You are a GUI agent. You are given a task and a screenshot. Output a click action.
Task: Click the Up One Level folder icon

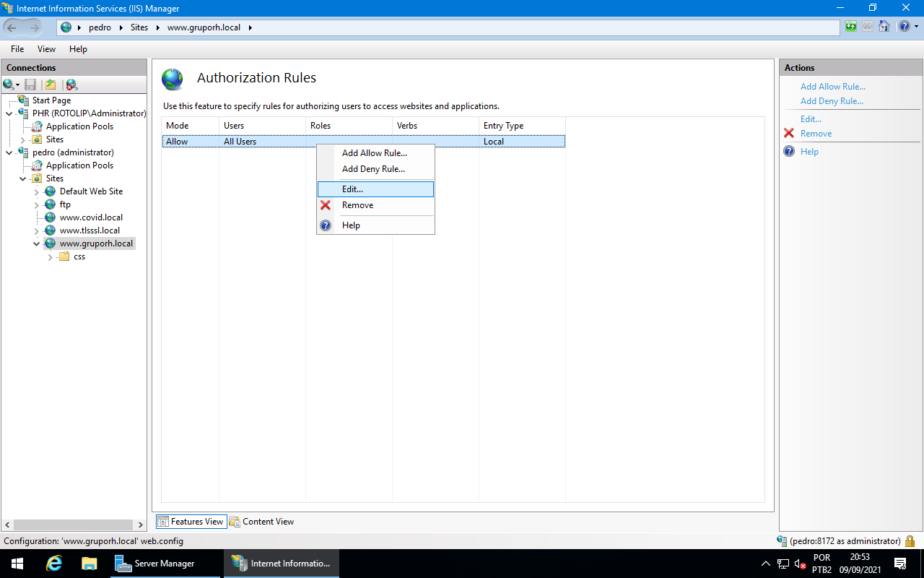[51, 85]
